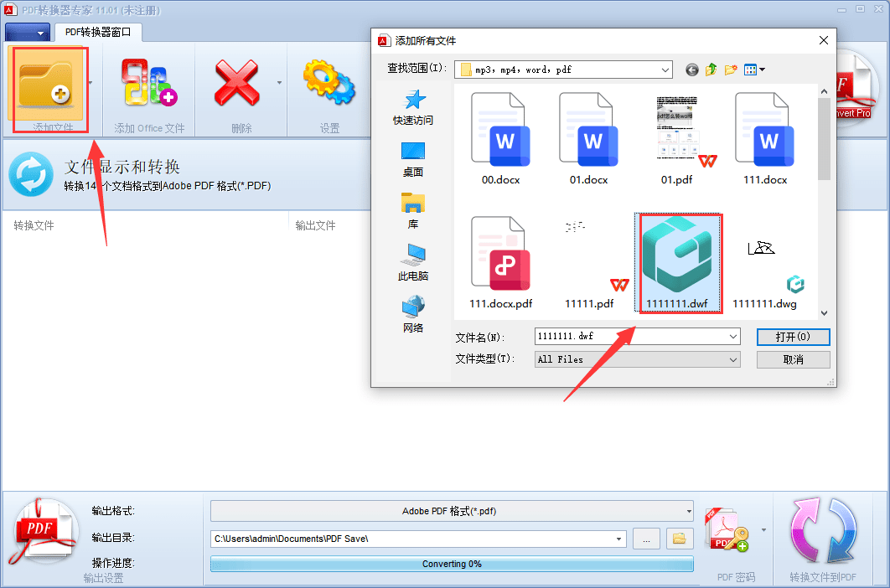Expand the output format Adobe PDF dropdown
Screen dimensions: 890x588
click(689, 511)
